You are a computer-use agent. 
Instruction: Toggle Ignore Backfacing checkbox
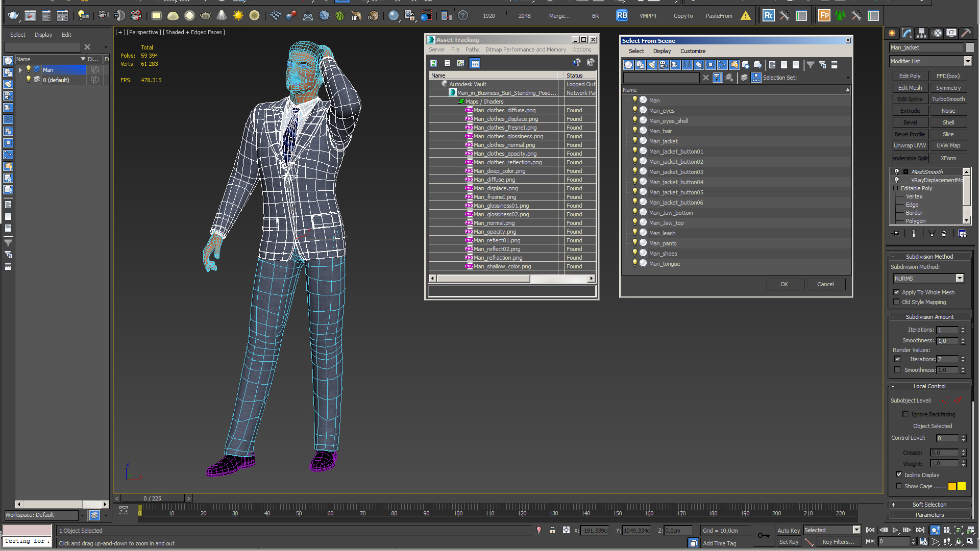pyautogui.click(x=906, y=414)
